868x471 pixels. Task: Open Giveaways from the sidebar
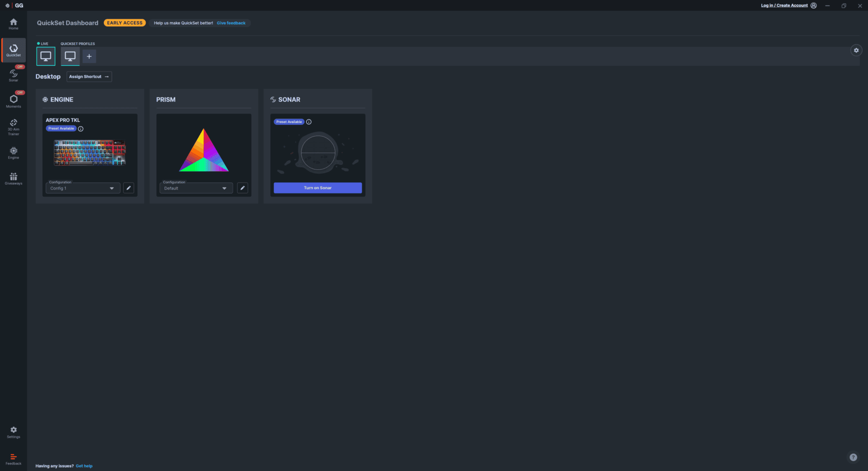pyautogui.click(x=13, y=179)
